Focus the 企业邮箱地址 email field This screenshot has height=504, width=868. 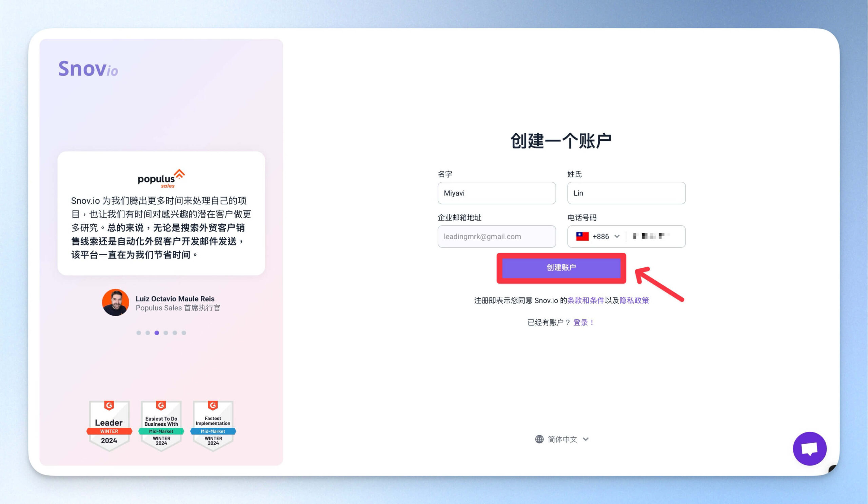pyautogui.click(x=497, y=237)
